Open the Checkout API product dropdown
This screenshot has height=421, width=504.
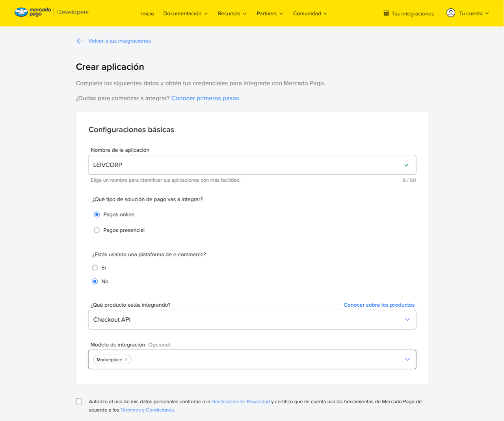click(x=252, y=320)
